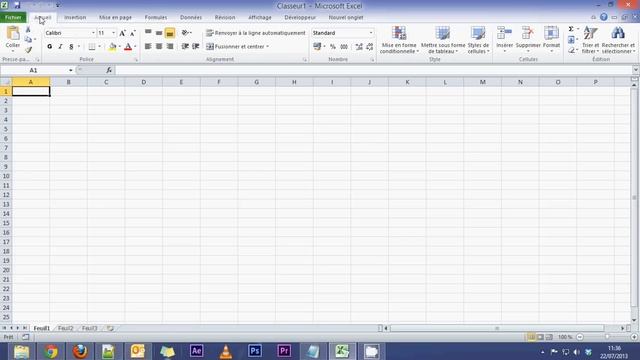Switch to the Insertion tab
The width and height of the screenshot is (640, 360).
75,18
